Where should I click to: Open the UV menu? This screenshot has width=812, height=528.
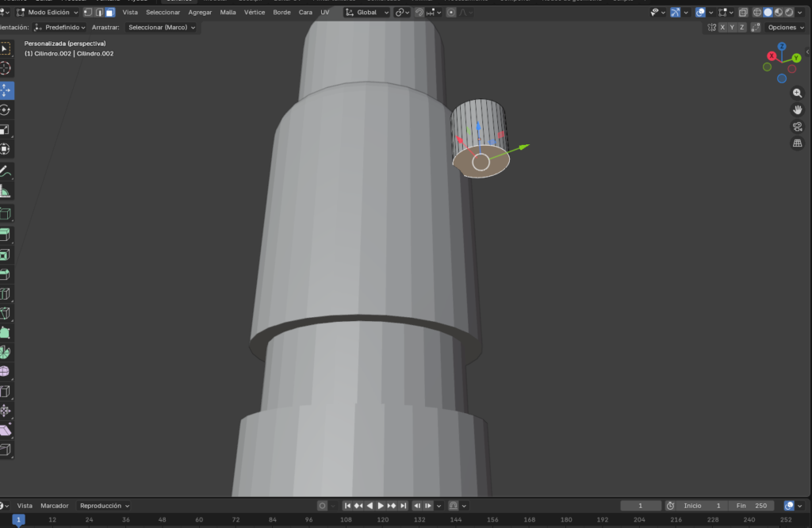325,13
